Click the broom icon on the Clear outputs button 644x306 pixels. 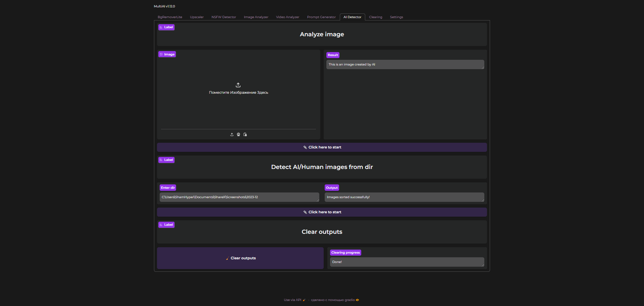pos(227,258)
